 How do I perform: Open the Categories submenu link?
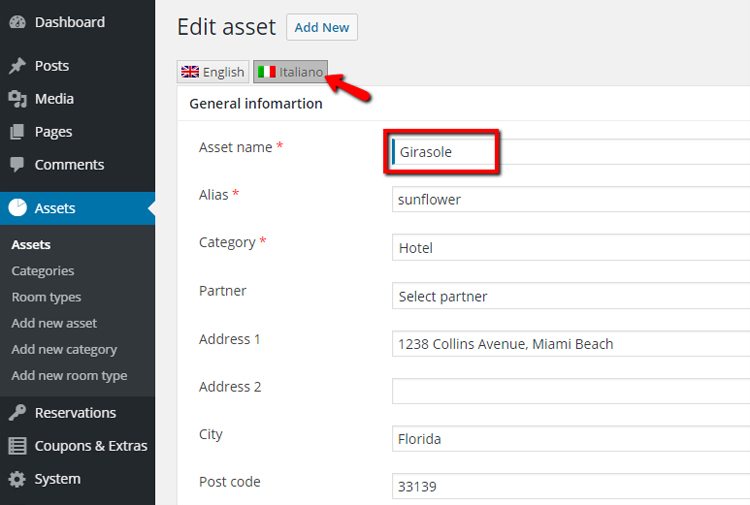pos(43,271)
